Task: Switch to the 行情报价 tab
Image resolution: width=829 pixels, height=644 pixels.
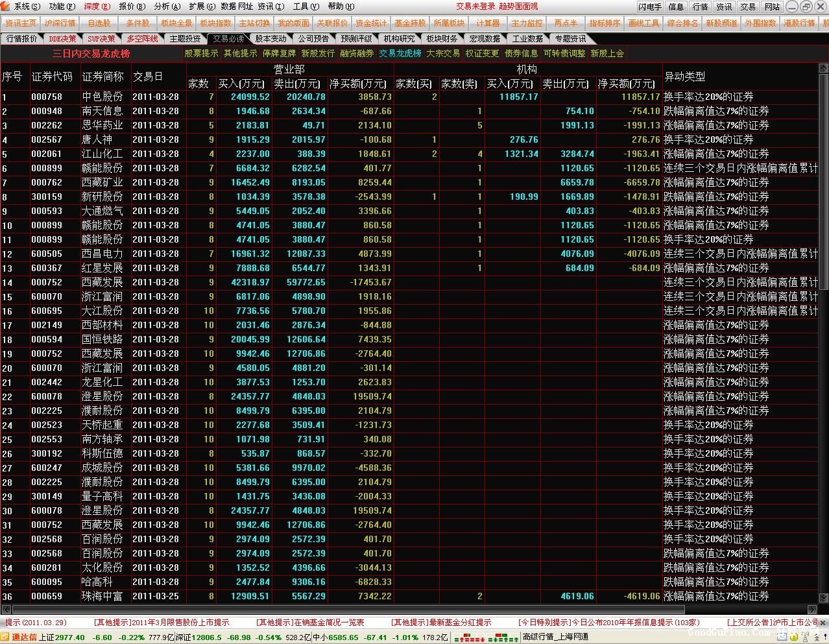Action: point(21,39)
